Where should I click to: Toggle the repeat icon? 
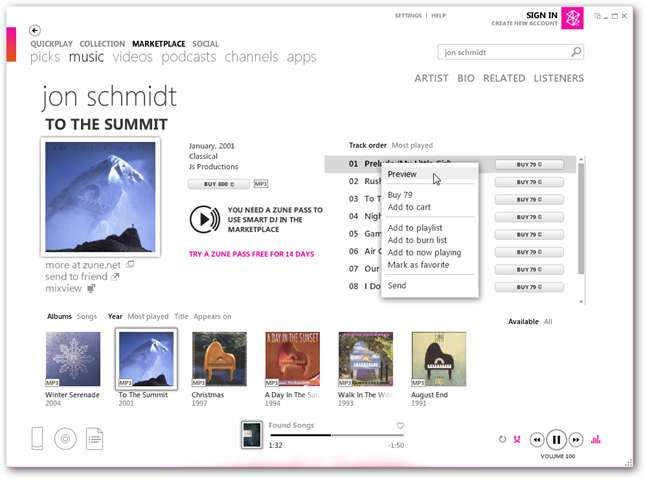502,439
